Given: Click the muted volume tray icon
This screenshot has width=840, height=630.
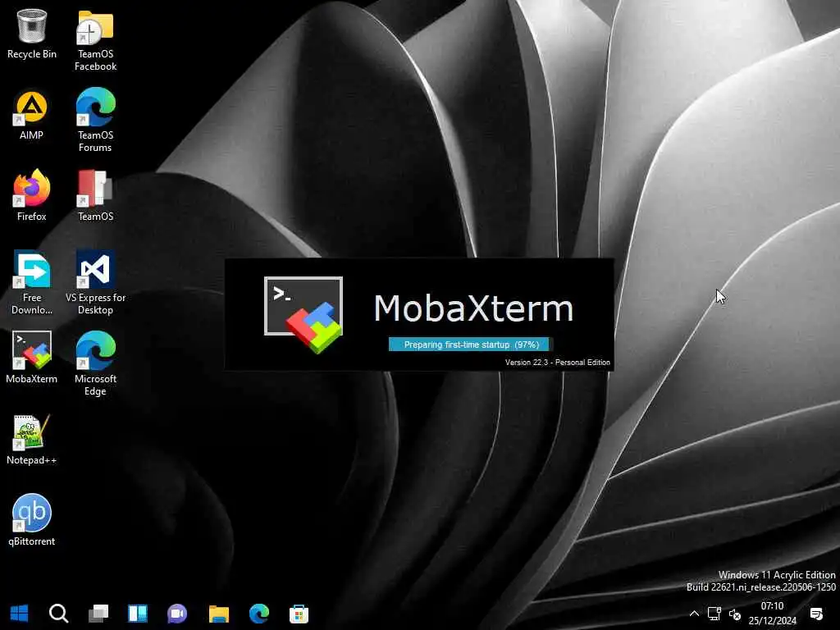Looking at the screenshot, I should (735, 614).
